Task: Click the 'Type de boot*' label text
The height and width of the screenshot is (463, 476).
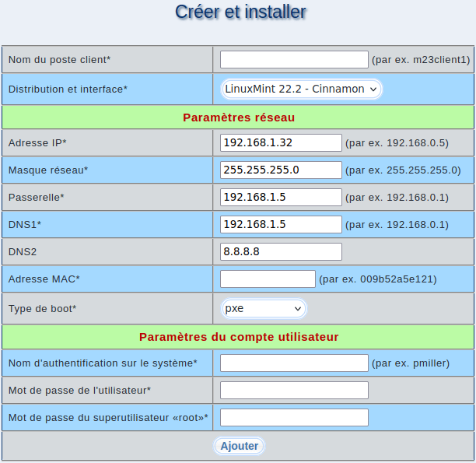Action: tap(42, 308)
